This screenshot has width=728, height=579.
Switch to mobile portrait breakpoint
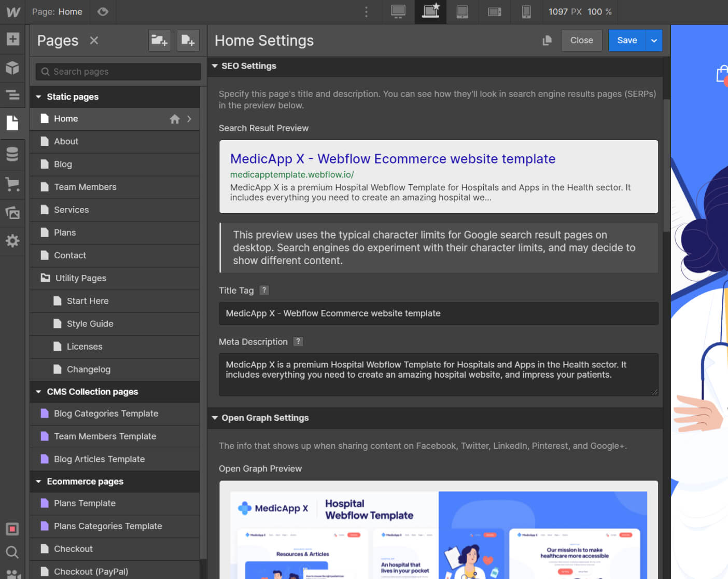click(526, 11)
